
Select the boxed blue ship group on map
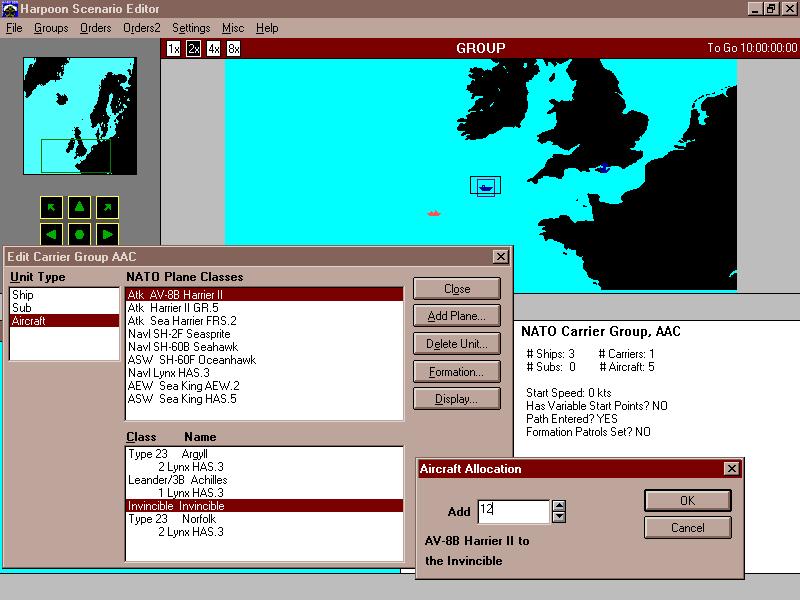tap(485, 186)
